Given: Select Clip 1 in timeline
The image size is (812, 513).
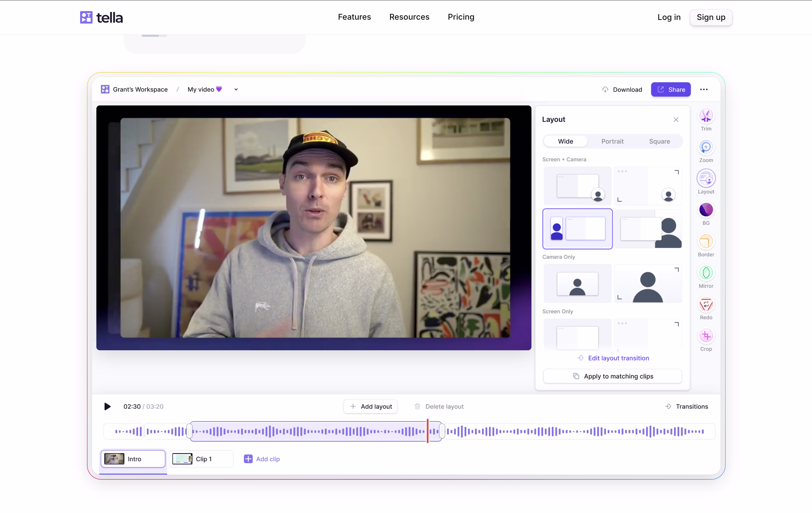Looking at the screenshot, I should coord(201,459).
